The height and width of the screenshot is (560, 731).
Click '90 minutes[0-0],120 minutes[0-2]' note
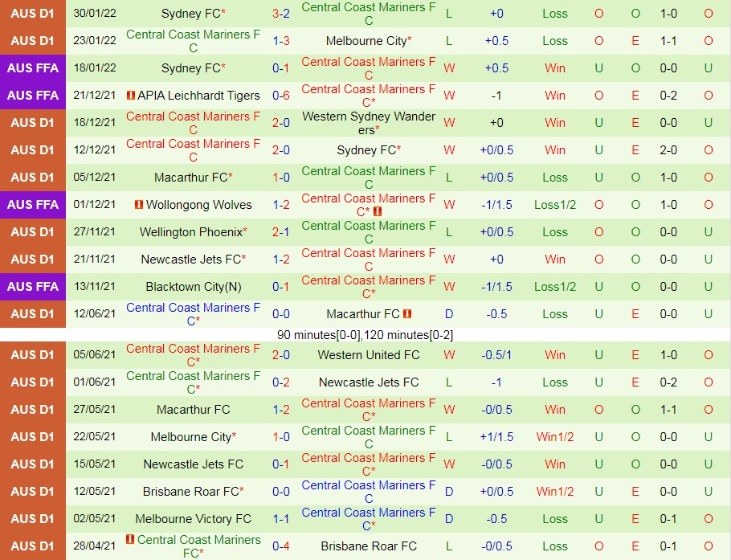pos(365,335)
